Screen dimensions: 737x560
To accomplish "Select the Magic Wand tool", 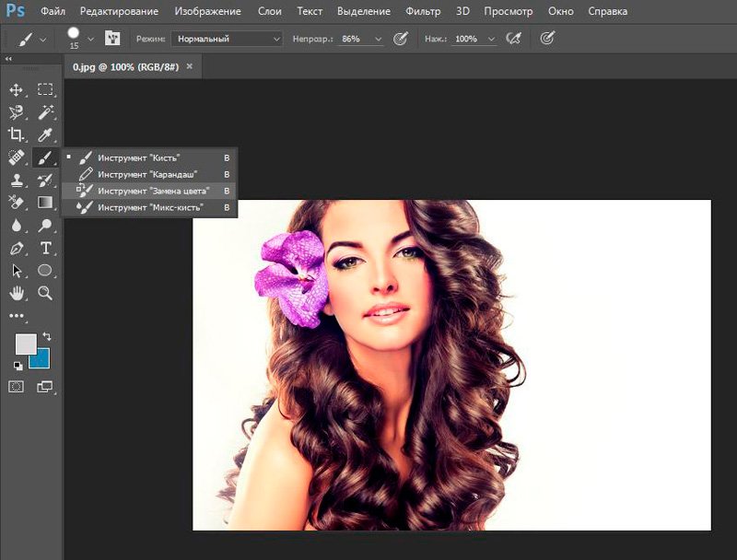I will [x=45, y=112].
